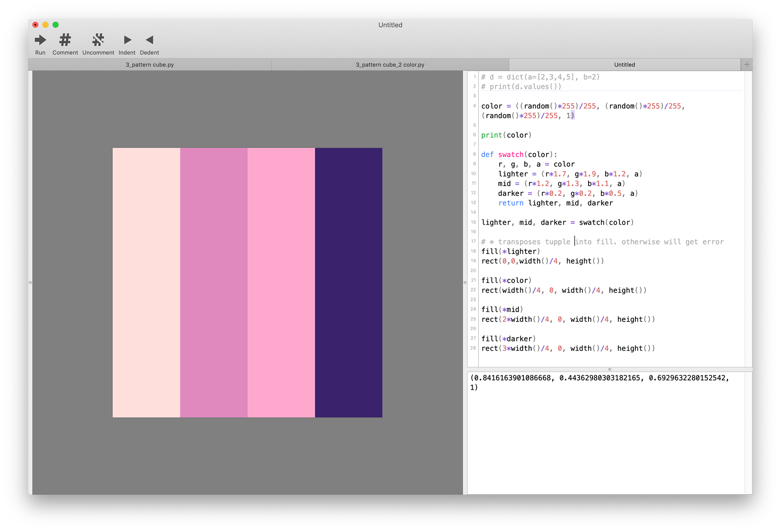
Task: Click the Uncomment crossed-hash icon
Action: point(98,40)
